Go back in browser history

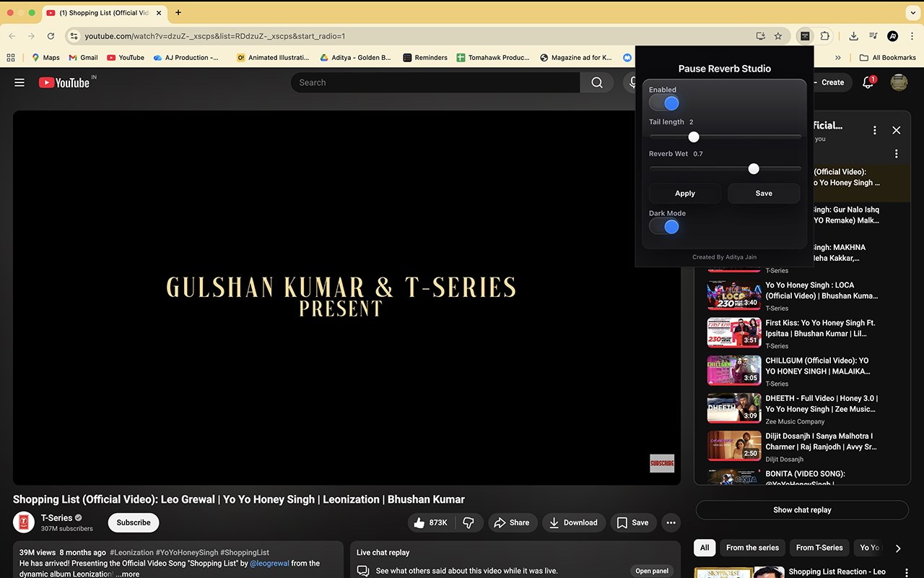coord(12,36)
